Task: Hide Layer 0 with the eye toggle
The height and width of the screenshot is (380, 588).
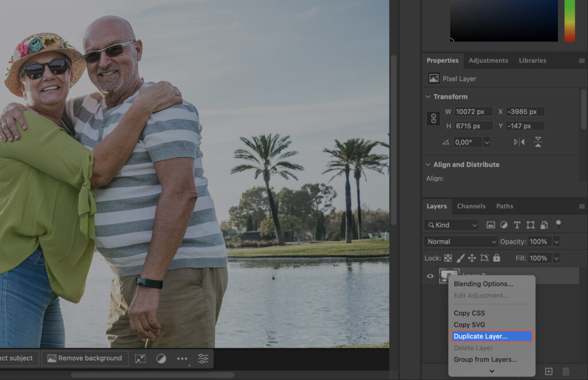Action: (x=429, y=276)
